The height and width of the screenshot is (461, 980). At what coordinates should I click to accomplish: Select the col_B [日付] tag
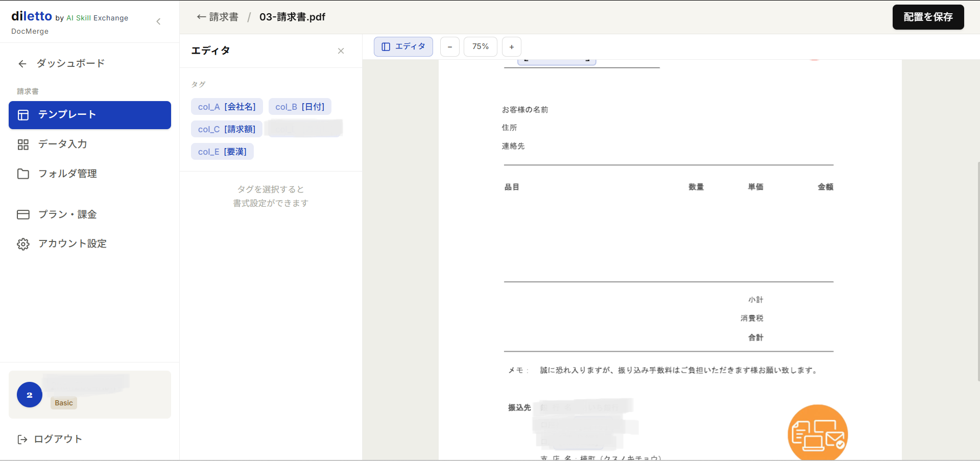coord(300,107)
